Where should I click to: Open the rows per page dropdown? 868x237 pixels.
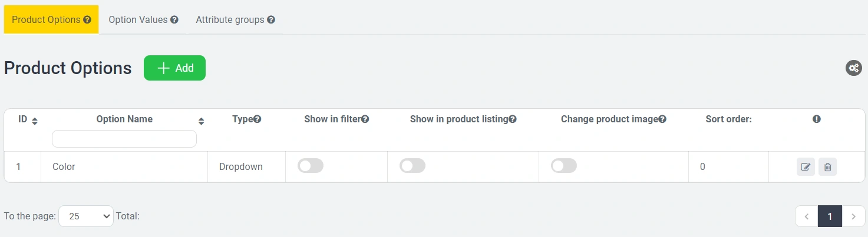(86, 216)
